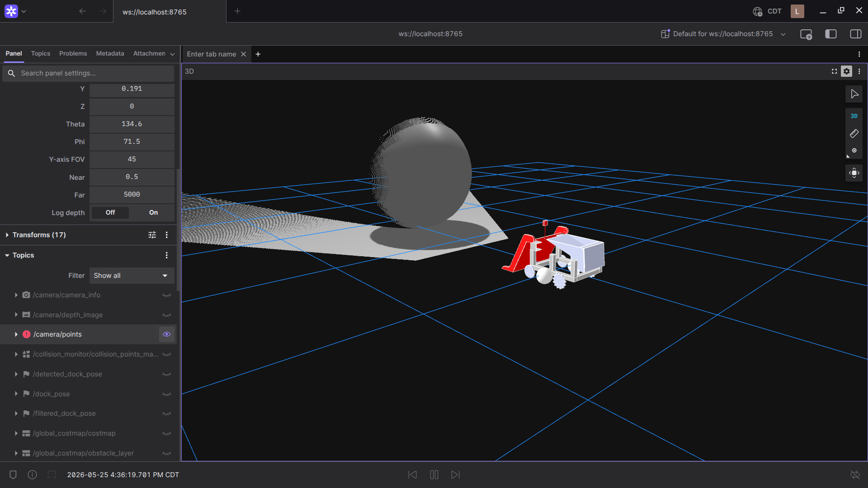Pause playback

(x=434, y=475)
